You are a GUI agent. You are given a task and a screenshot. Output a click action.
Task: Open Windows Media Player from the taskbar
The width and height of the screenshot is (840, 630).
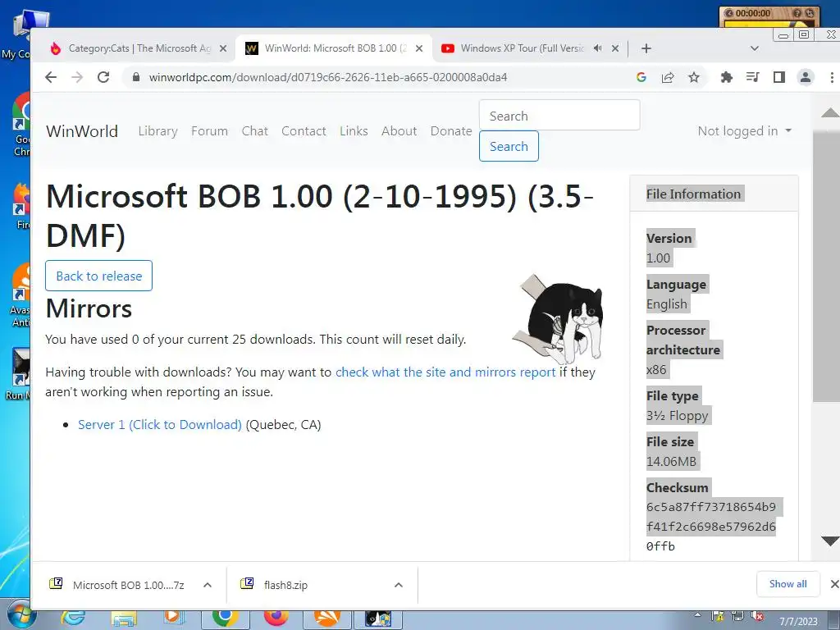tap(173, 618)
